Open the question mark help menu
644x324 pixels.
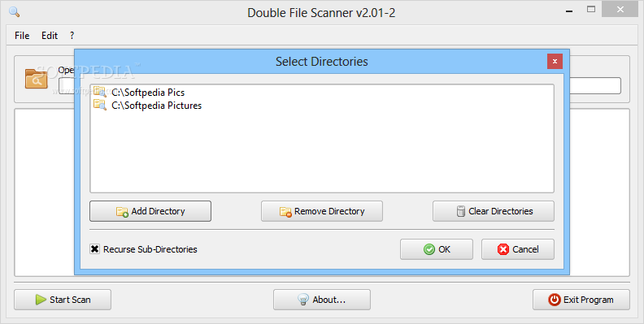[72, 36]
